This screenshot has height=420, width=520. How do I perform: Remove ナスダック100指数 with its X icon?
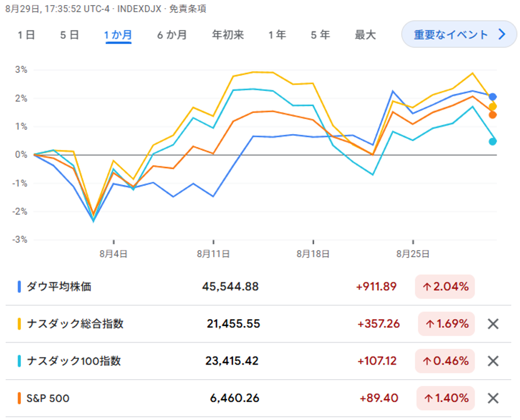[493, 361]
